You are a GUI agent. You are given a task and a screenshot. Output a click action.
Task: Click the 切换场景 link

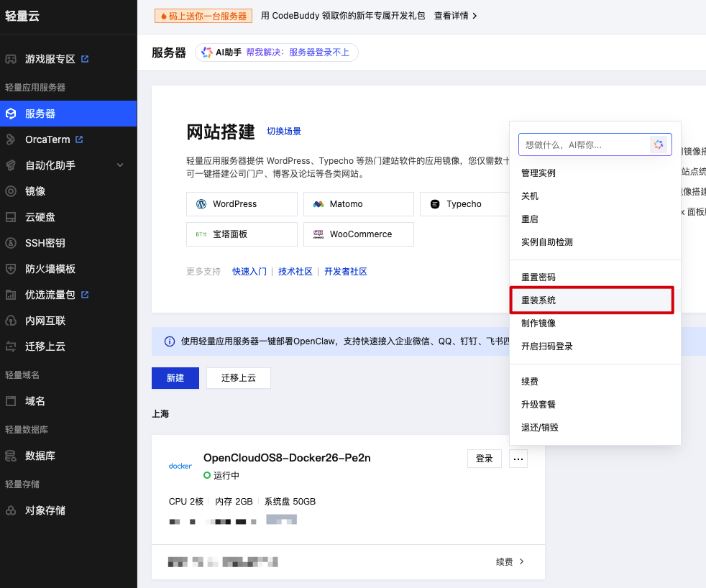[x=284, y=131]
